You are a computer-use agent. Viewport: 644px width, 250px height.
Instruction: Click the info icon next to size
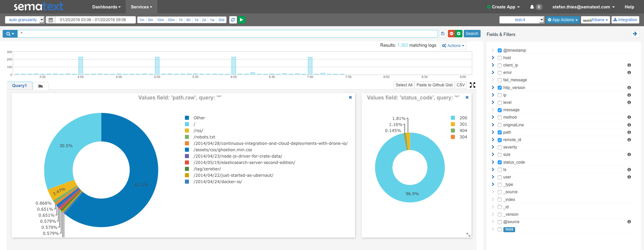click(629, 155)
